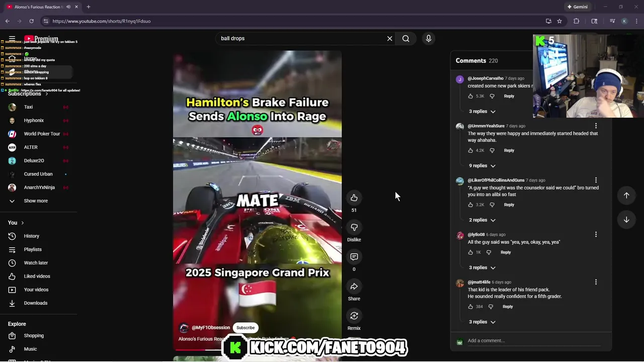Expand 3 replies under @lyllo08 comment

[x=482, y=267]
